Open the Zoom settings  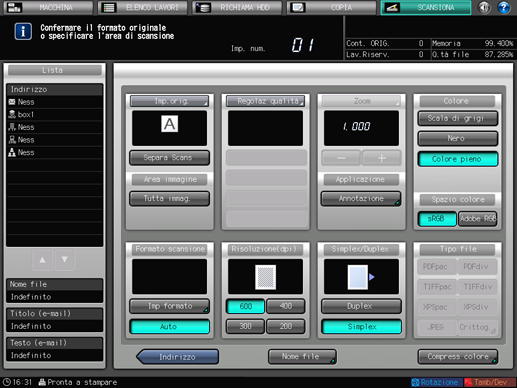pos(361,101)
